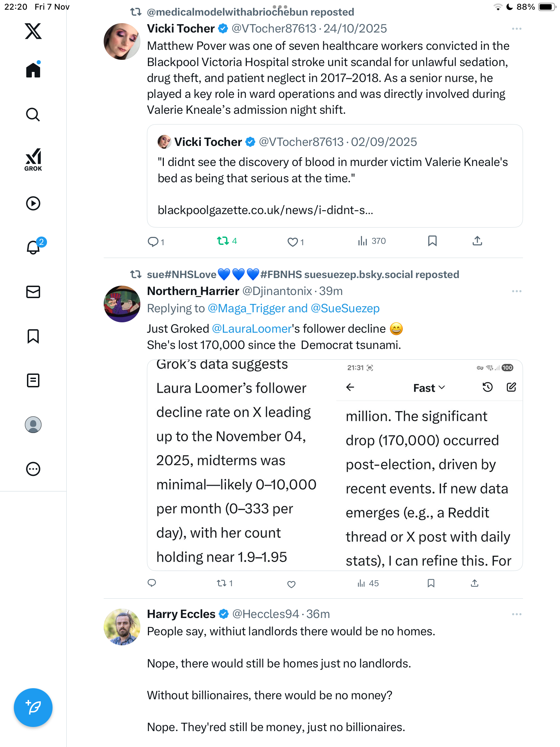Open the @LauraLoomer mention link

(x=252, y=329)
